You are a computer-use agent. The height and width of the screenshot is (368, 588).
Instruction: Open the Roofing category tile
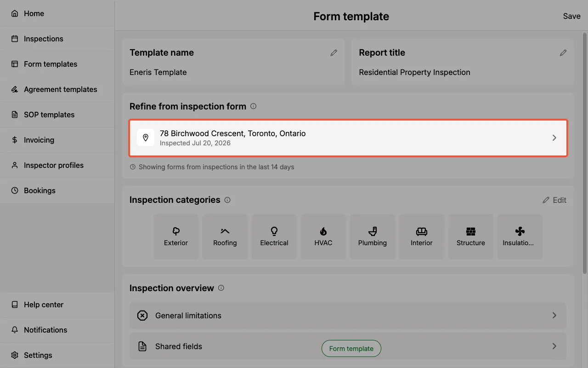pyautogui.click(x=225, y=236)
